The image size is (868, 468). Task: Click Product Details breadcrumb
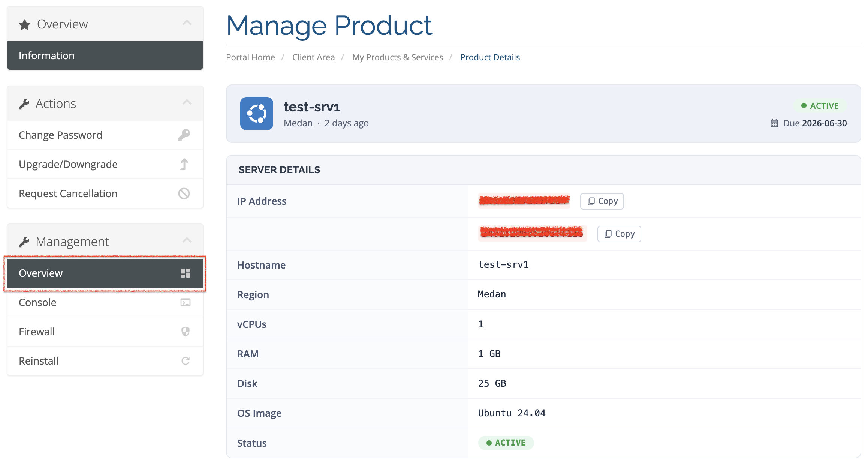(x=490, y=57)
